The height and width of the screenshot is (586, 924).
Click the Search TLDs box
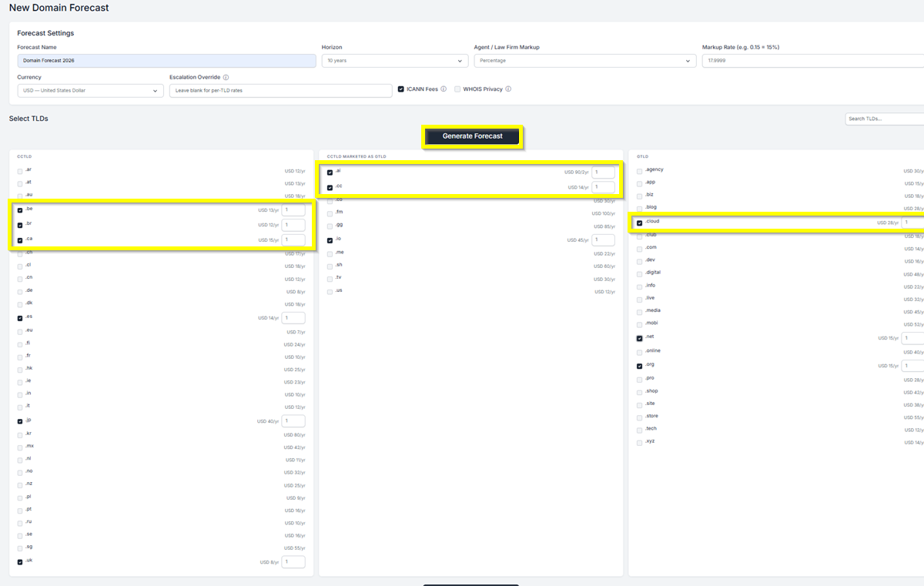pos(884,119)
